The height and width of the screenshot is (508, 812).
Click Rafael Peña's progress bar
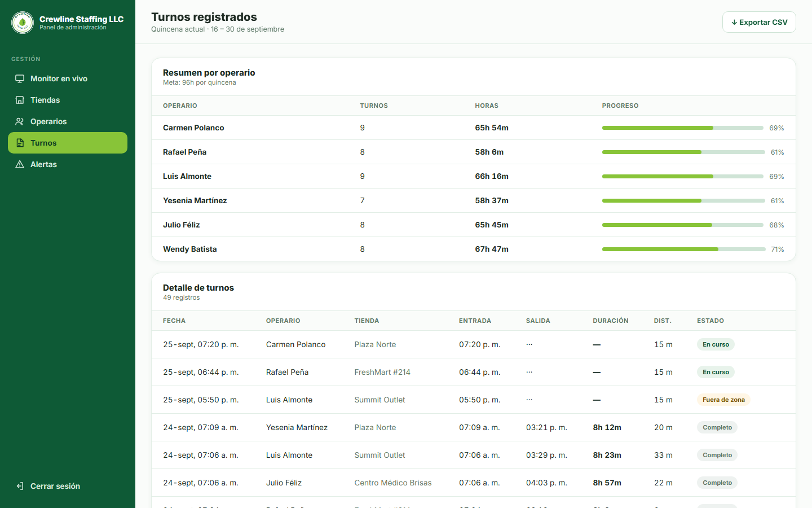[683, 152]
